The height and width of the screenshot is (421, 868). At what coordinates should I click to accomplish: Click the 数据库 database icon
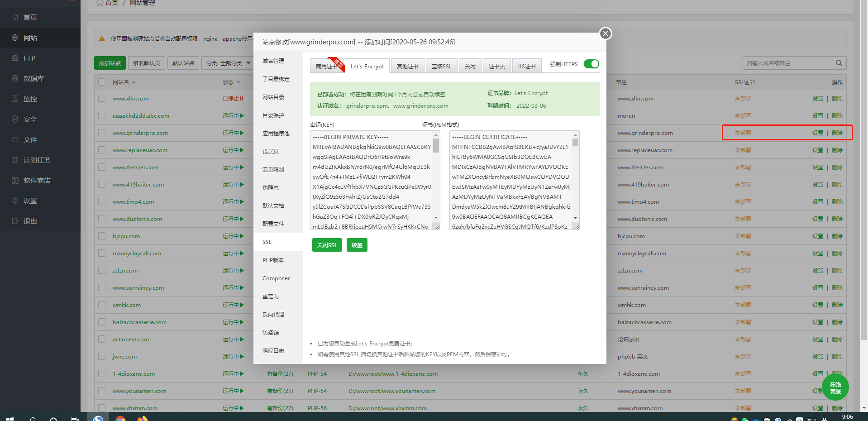coord(15,78)
